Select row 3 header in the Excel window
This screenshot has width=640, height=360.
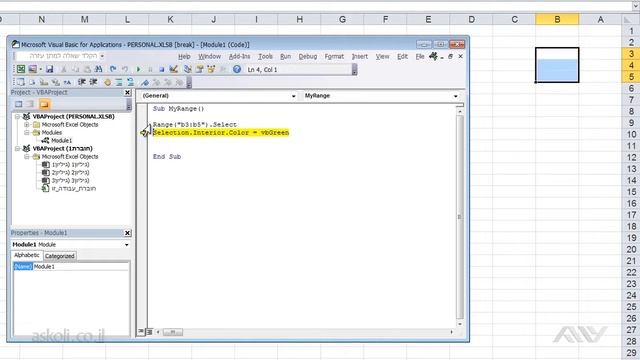(631, 53)
